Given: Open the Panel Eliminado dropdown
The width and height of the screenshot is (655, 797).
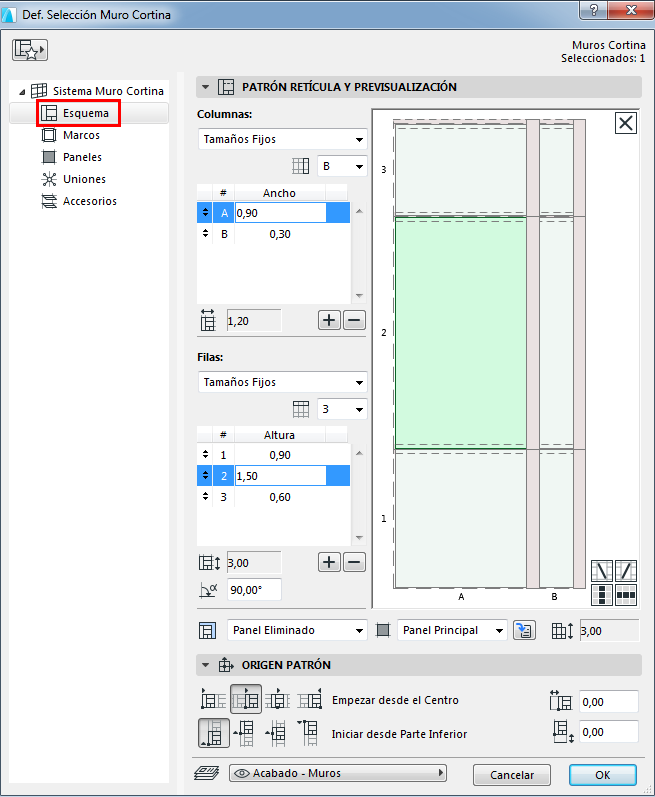Looking at the screenshot, I should 297,630.
